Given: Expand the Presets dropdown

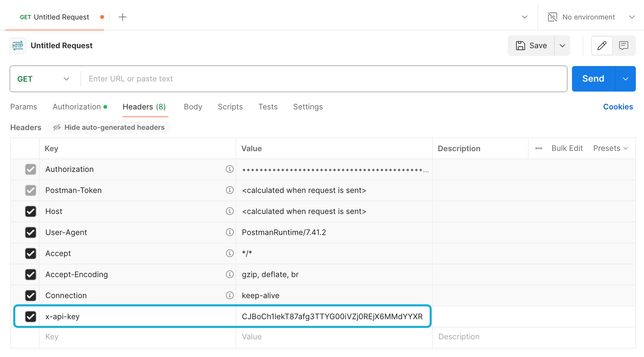Looking at the screenshot, I should [610, 148].
